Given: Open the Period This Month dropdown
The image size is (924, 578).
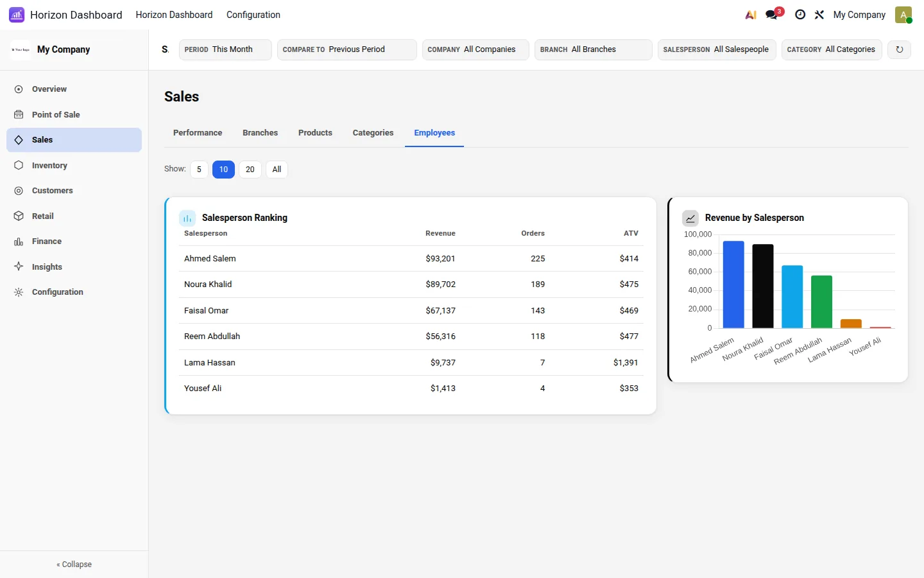Looking at the screenshot, I should pyautogui.click(x=225, y=49).
